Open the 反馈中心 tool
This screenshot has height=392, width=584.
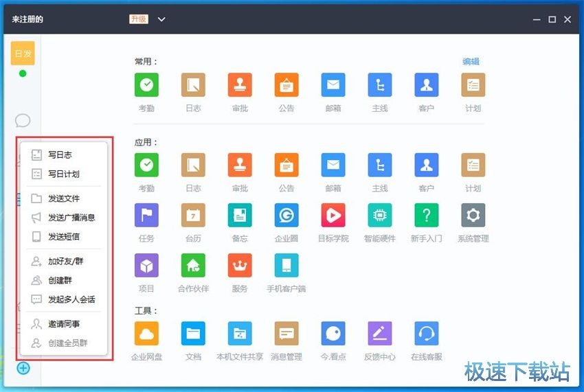coord(379,334)
